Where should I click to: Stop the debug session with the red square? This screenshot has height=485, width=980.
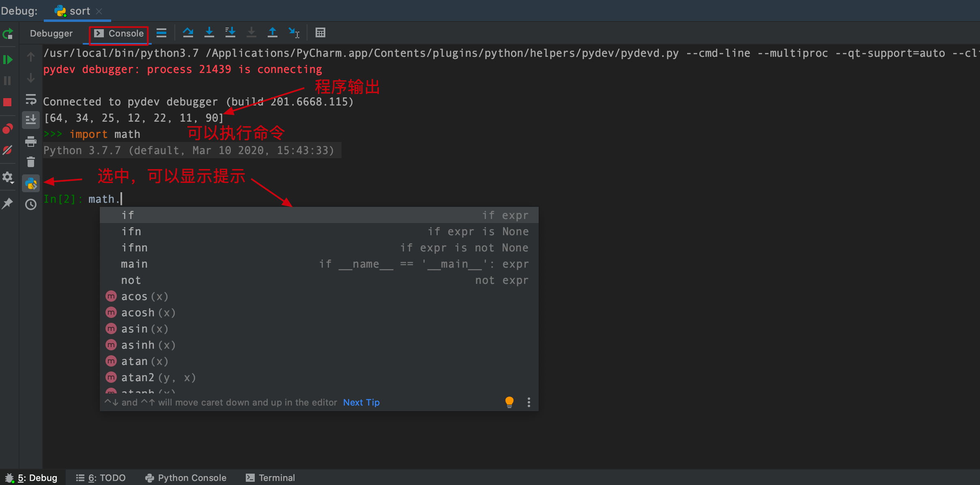pos(7,102)
